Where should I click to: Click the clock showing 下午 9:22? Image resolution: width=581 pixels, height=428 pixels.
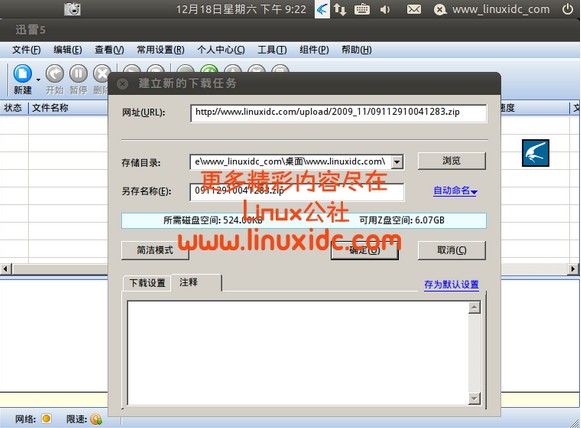[x=241, y=9]
